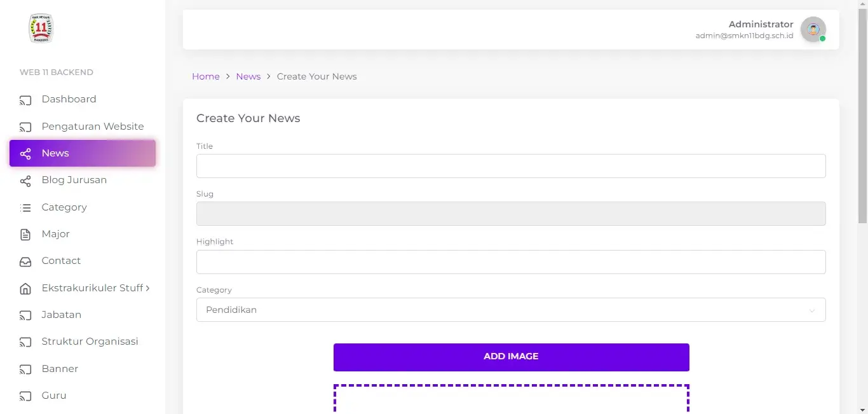Click the scrollbar up arrow
This screenshot has width=868, height=414.
[x=862, y=4]
